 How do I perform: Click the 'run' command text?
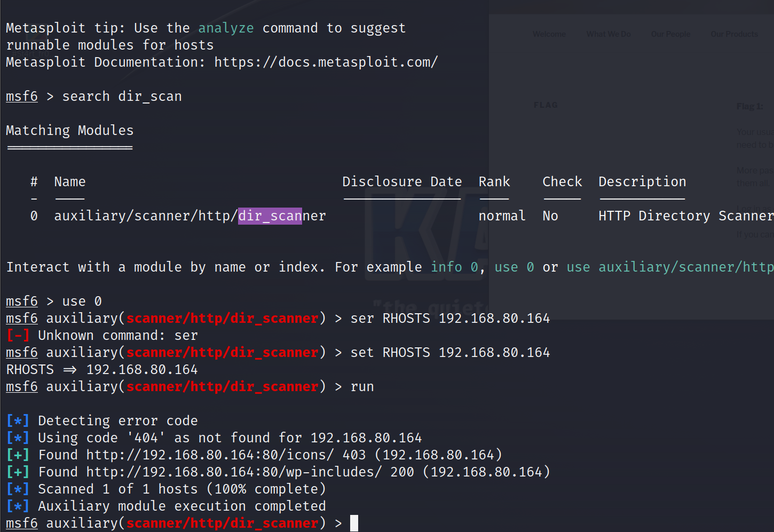[362, 387]
